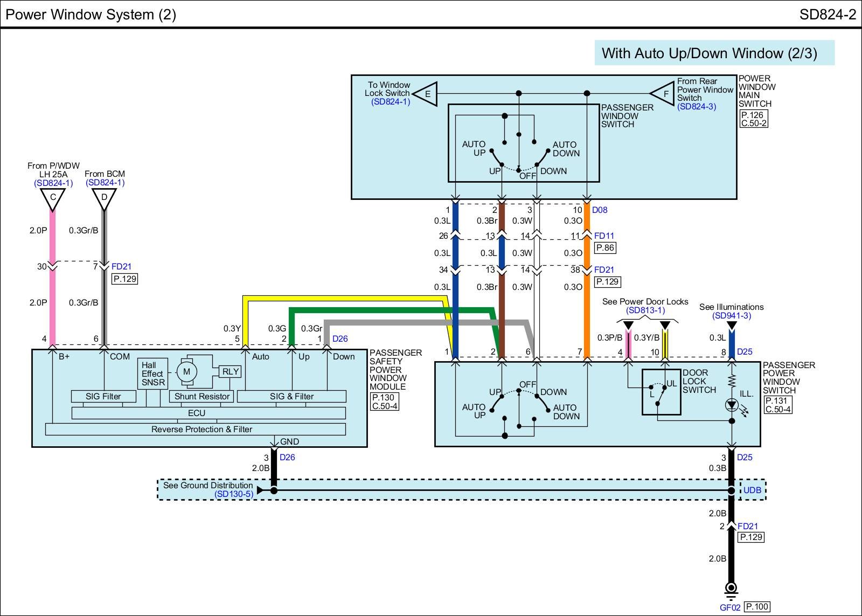This screenshot has height=616, width=862.
Task: Select the F arrow connector symbol
Action: tap(664, 94)
